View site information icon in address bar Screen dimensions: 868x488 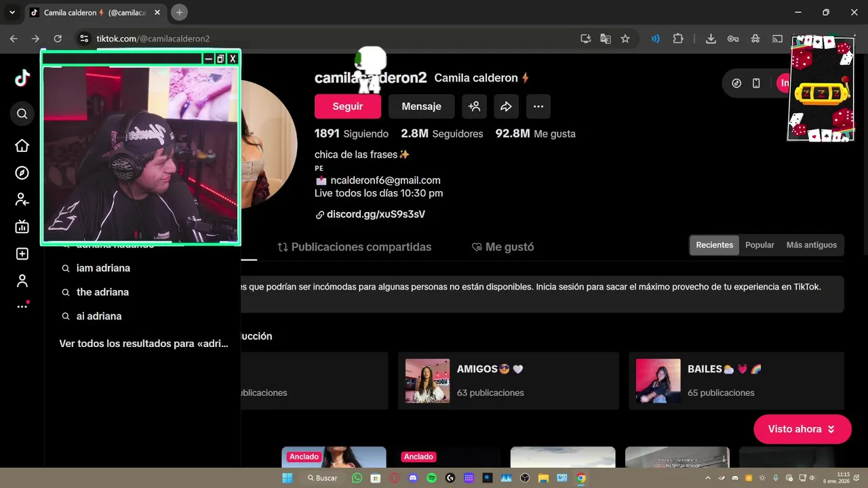pyautogui.click(x=83, y=39)
